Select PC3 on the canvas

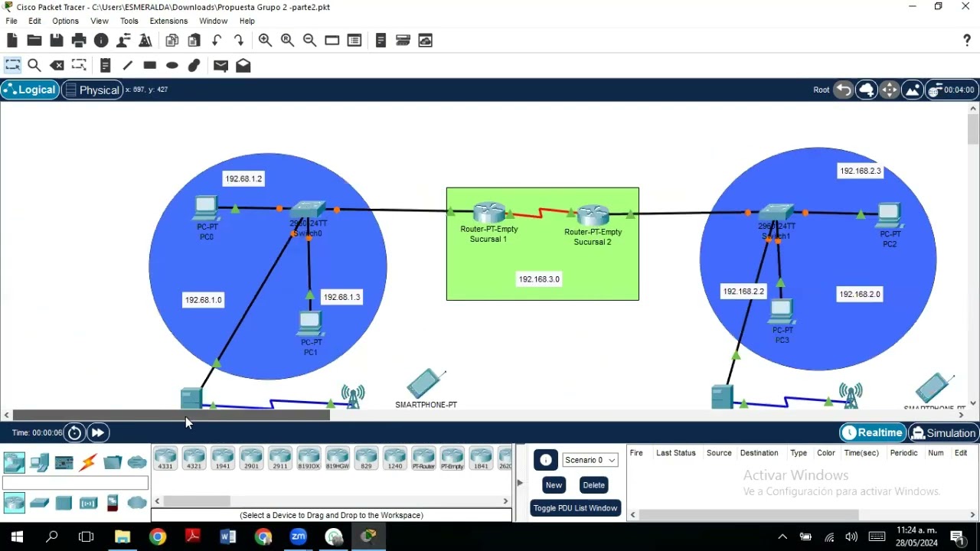[781, 311]
